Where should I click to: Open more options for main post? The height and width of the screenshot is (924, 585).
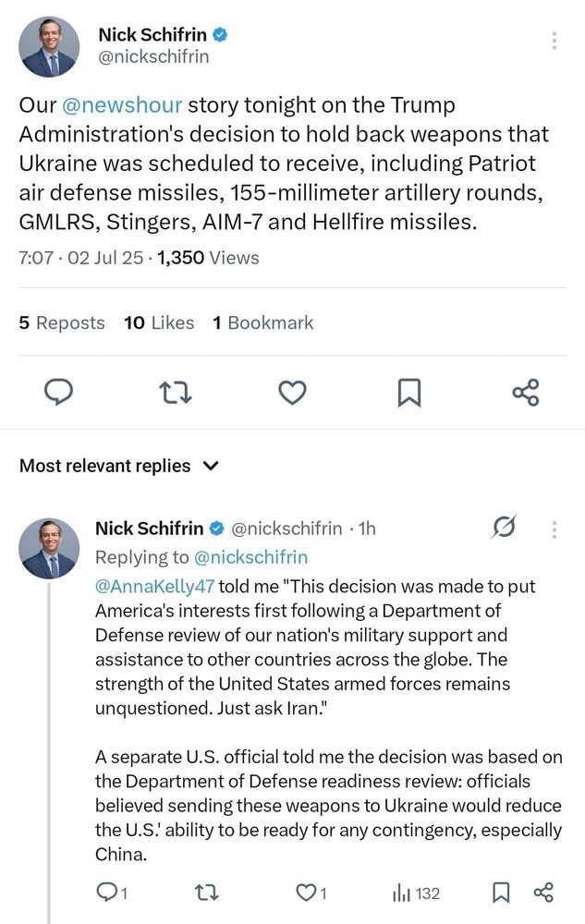[554, 41]
